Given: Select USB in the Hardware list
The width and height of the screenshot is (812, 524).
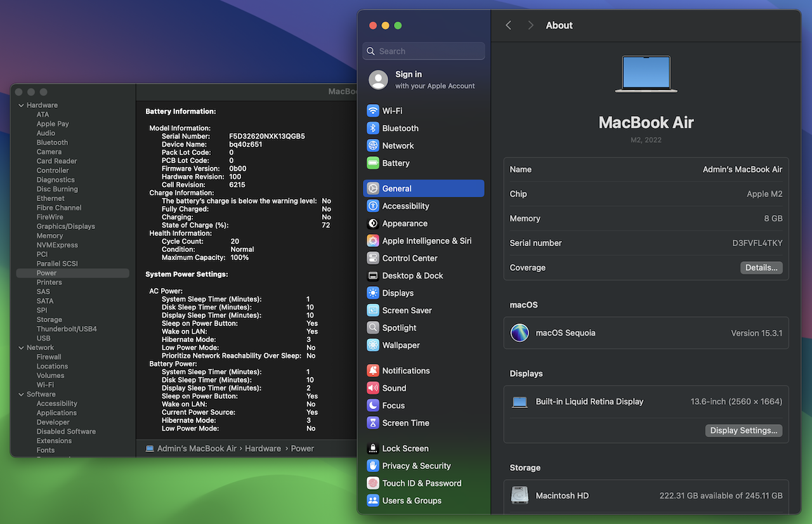Looking at the screenshot, I should 43,338.
